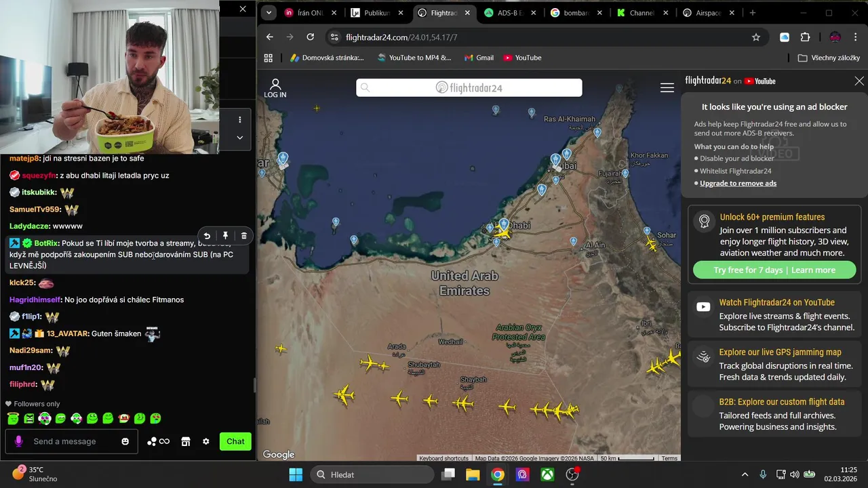The height and width of the screenshot is (488, 868).
Task: Open the Domovská stránka bookmark
Action: pyautogui.click(x=327, y=58)
